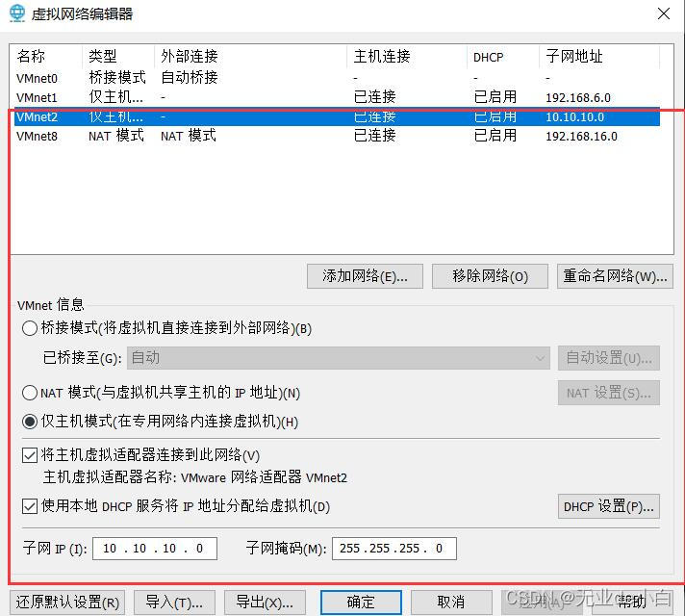Select the VMnet0 row
The height and width of the screenshot is (616, 685).
(x=338, y=78)
